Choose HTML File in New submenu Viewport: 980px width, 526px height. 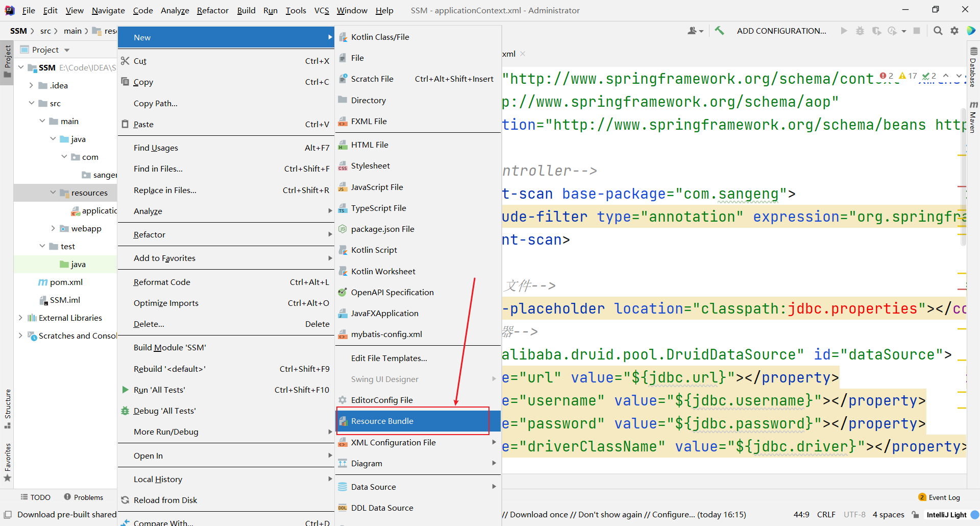[x=418, y=145]
